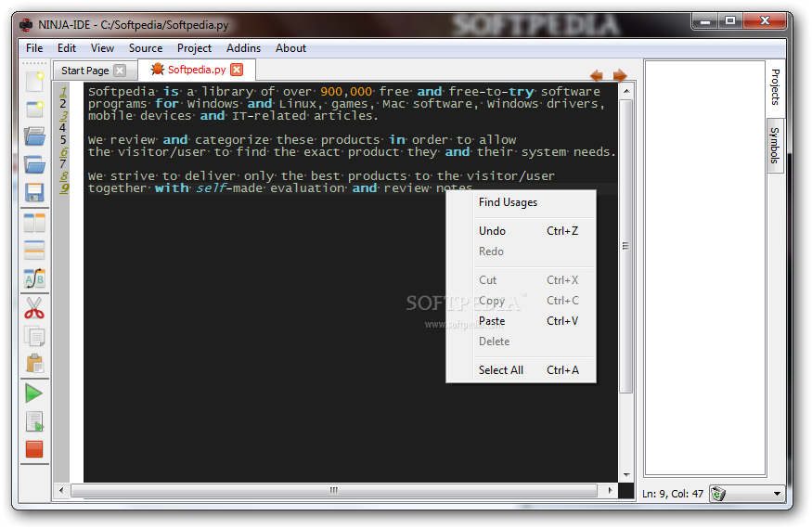Open the File menu

(x=34, y=48)
